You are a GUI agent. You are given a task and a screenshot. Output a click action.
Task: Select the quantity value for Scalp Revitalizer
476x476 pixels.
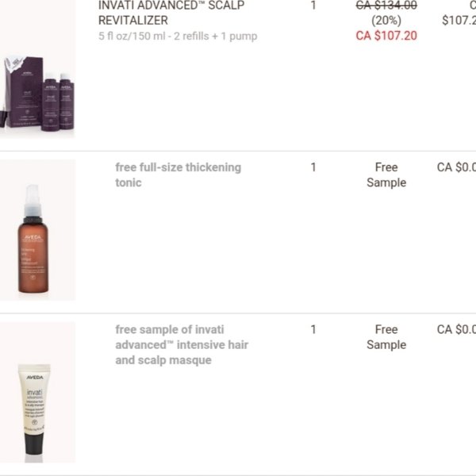pos(313,6)
